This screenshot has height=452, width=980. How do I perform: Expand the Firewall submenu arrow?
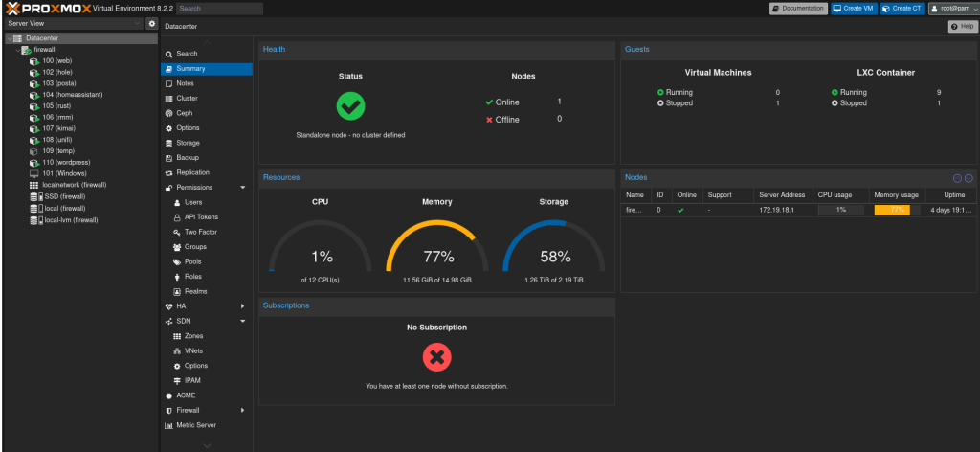pos(243,411)
